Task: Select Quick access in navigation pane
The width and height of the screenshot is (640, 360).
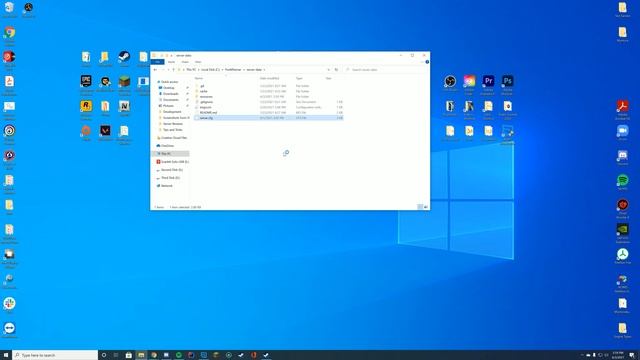Action: click(x=169, y=82)
